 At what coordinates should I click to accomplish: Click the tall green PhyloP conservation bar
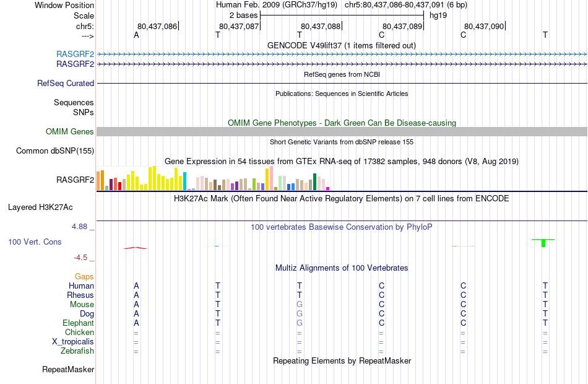tap(543, 243)
